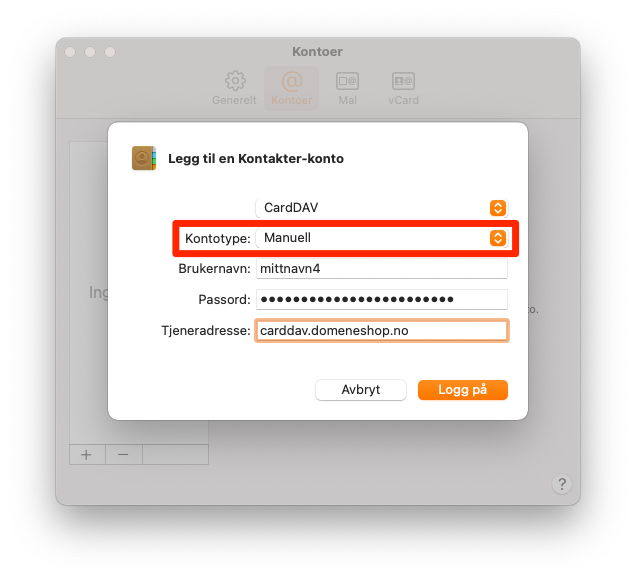Click the Brukernavn field with mittnavn4
This screenshot has width=636, height=579.
[381, 269]
